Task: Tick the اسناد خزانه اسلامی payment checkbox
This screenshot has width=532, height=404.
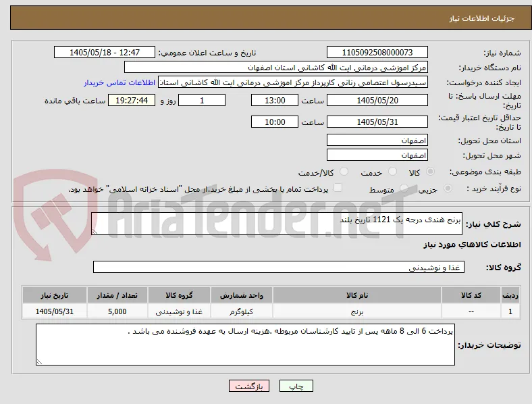Action: pyautogui.click(x=338, y=188)
